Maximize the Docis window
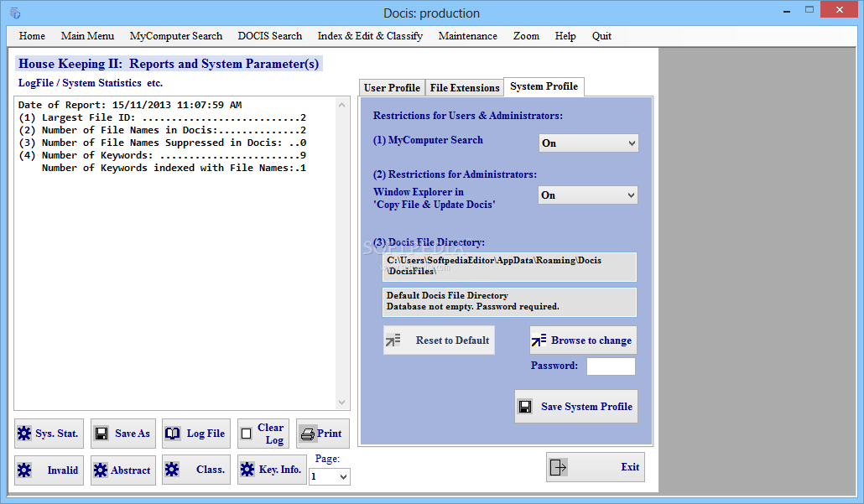Viewport: 864px width, 504px height. pos(809,9)
